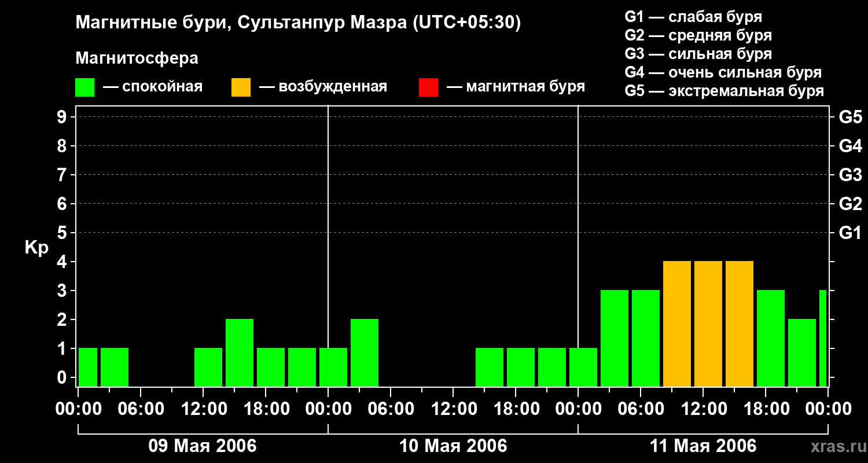Select the "10 Мая 2006" date label
Image resolution: width=868 pixels, height=463 pixels.
click(x=453, y=446)
